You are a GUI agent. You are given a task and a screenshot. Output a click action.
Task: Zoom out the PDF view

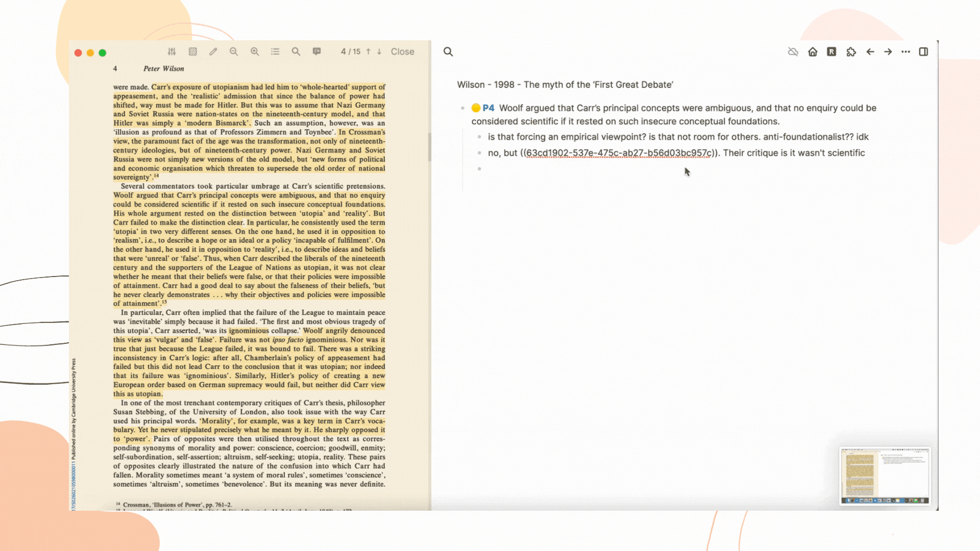[x=234, y=52]
